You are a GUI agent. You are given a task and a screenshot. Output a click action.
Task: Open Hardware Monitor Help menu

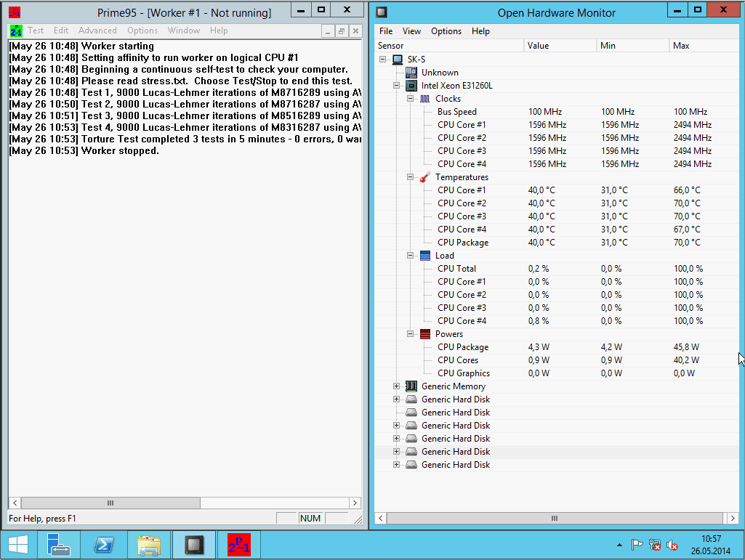tap(480, 31)
